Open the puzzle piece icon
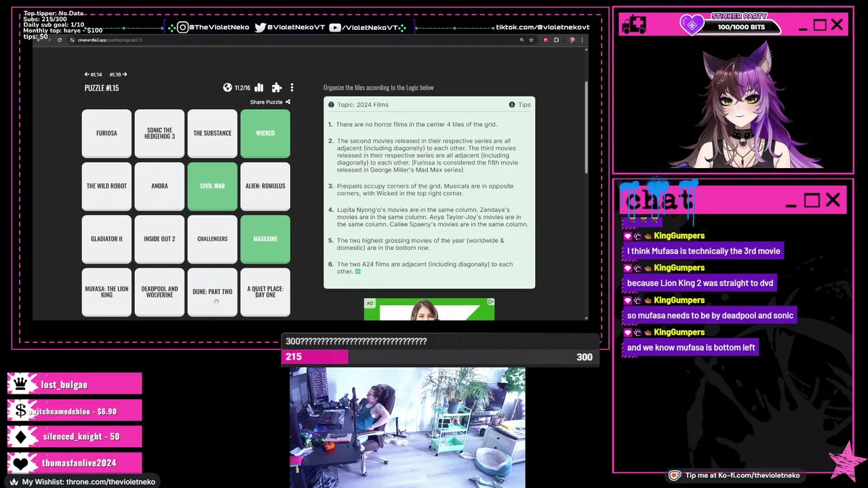 click(x=277, y=87)
